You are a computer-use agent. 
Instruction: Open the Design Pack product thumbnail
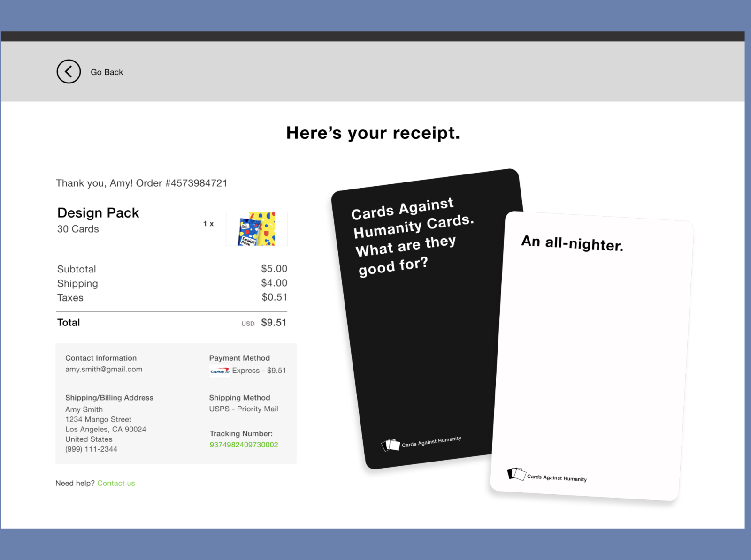pos(256,229)
